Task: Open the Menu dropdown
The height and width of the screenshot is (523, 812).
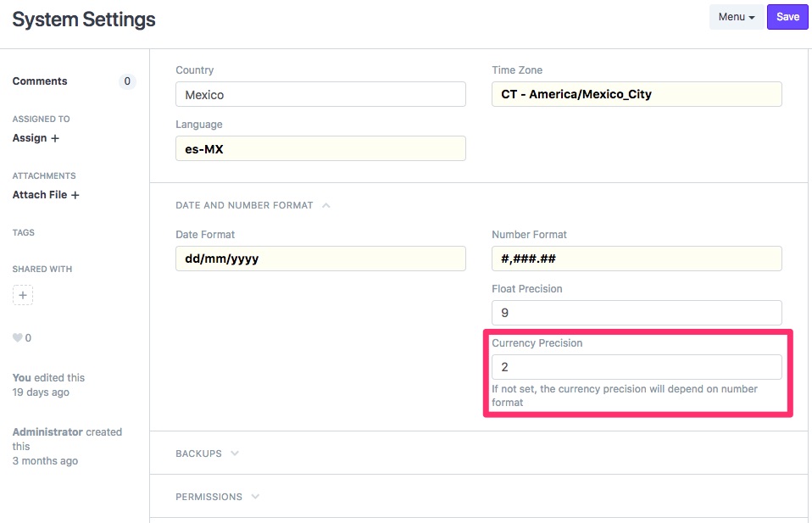Action: pos(736,16)
